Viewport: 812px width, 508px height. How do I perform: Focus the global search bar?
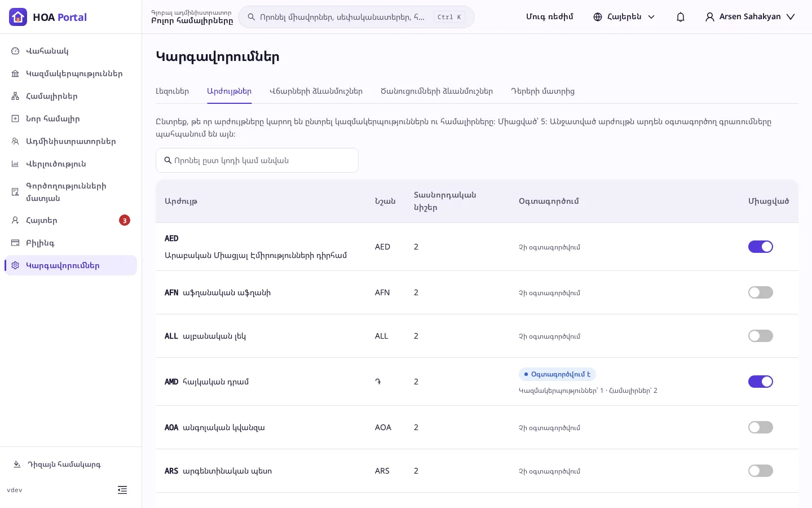pyautogui.click(x=356, y=17)
